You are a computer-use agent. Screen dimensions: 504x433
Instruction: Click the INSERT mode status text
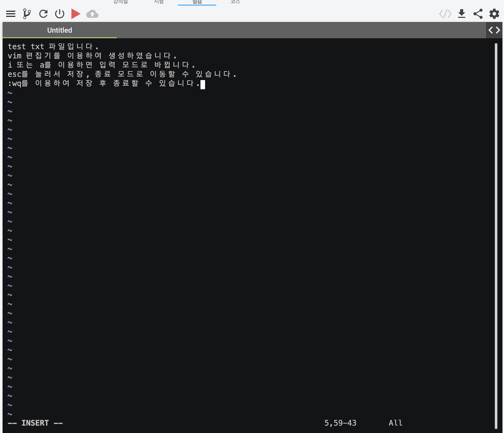pos(35,423)
